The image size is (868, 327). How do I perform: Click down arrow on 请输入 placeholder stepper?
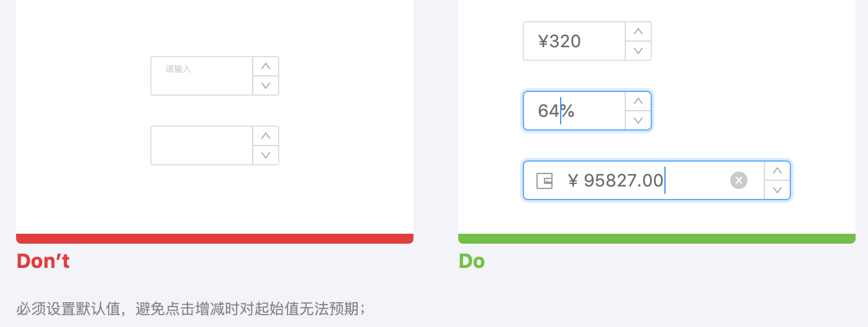coord(266,86)
